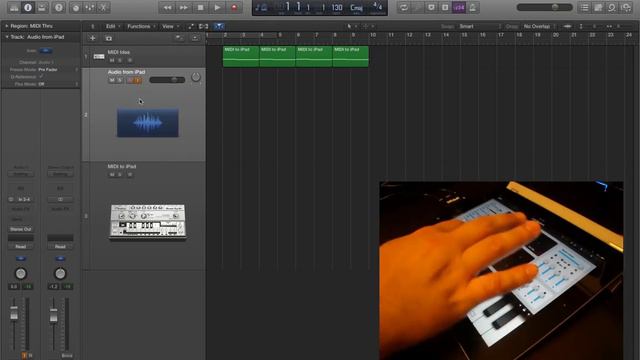Toggle the Solo mode button
The height and width of the screenshot is (360, 640).
pyautogui.click(x=445, y=7)
